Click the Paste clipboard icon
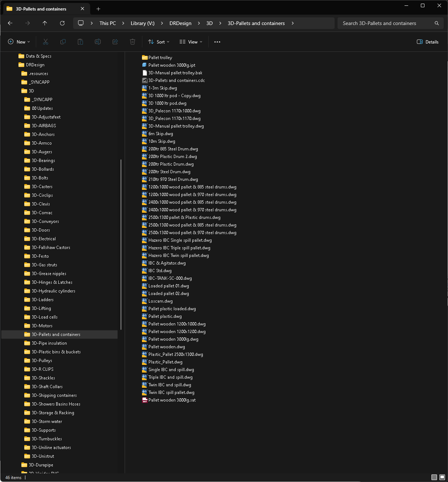Image resolution: width=448 pixels, height=482 pixels. click(80, 42)
